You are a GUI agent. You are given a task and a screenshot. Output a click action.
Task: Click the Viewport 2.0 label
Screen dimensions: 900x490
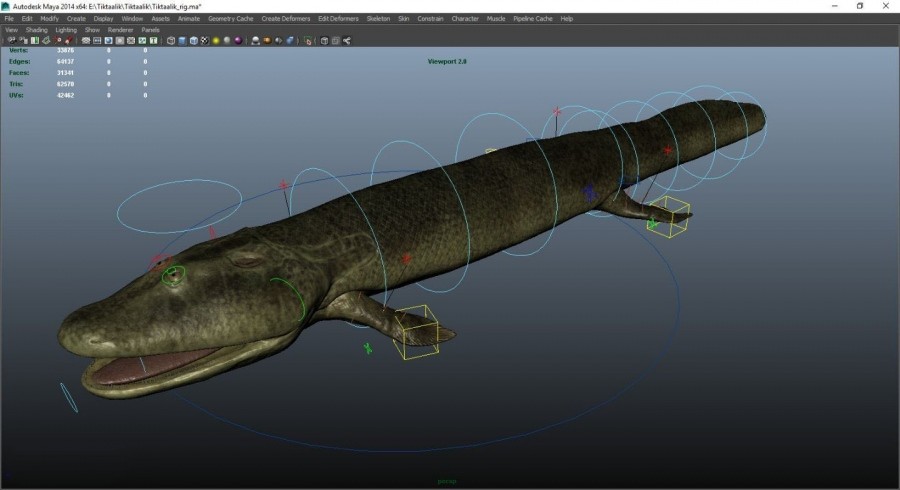(447, 61)
